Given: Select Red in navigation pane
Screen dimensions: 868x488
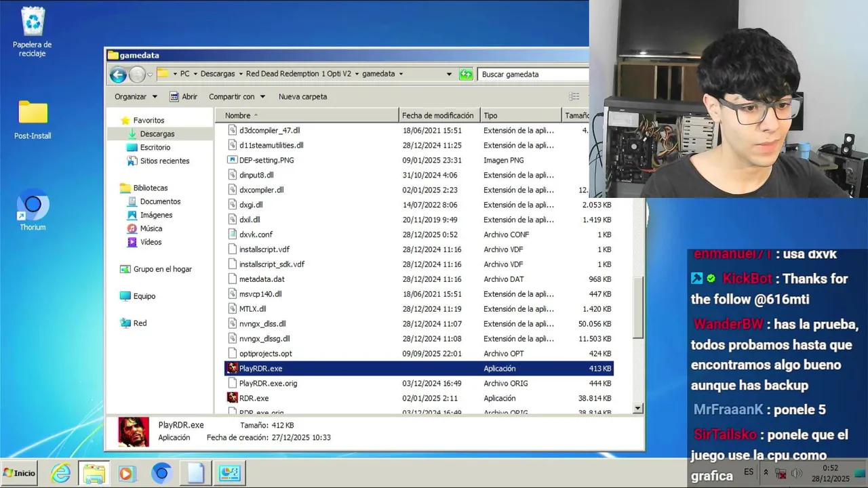Looking at the screenshot, I should click(x=140, y=323).
